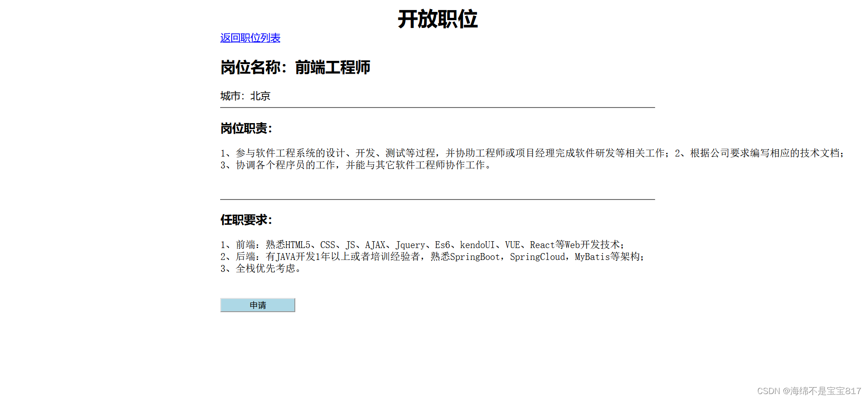868x400 pixels.
Task: Select the 开放职位 page heading
Action: coord(438,19)
